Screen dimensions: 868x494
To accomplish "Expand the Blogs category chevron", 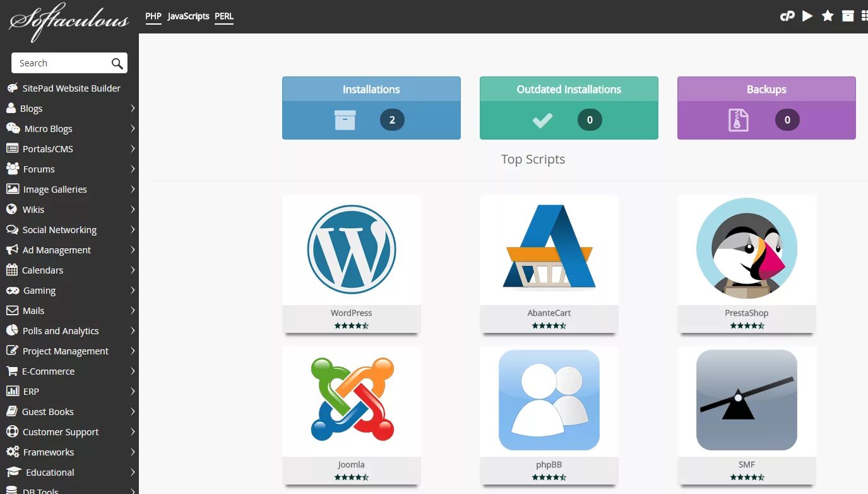I will pyautogui.click(x=133, y=108).
